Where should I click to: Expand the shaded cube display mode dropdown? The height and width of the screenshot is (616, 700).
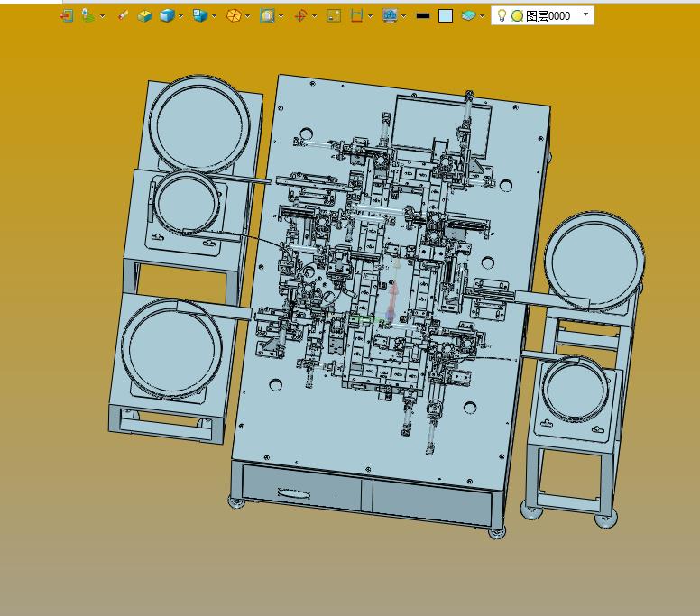click(x=180, y=16)
